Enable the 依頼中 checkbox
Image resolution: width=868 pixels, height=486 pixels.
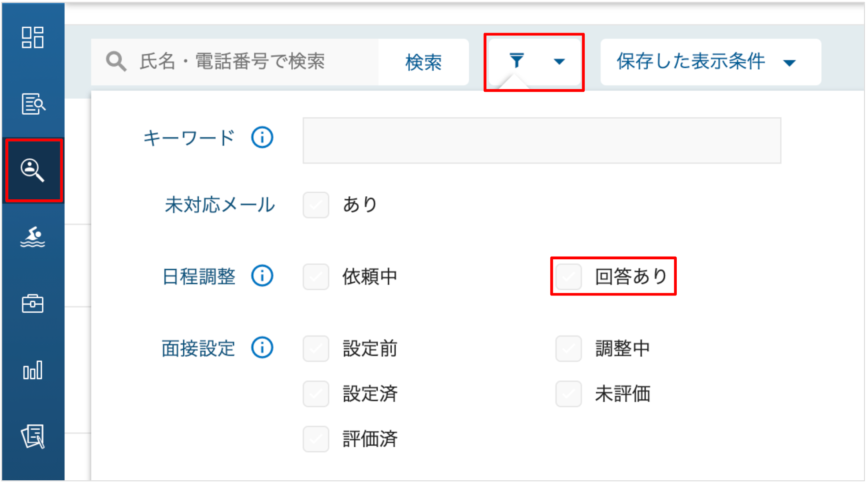tap(316, 277)
